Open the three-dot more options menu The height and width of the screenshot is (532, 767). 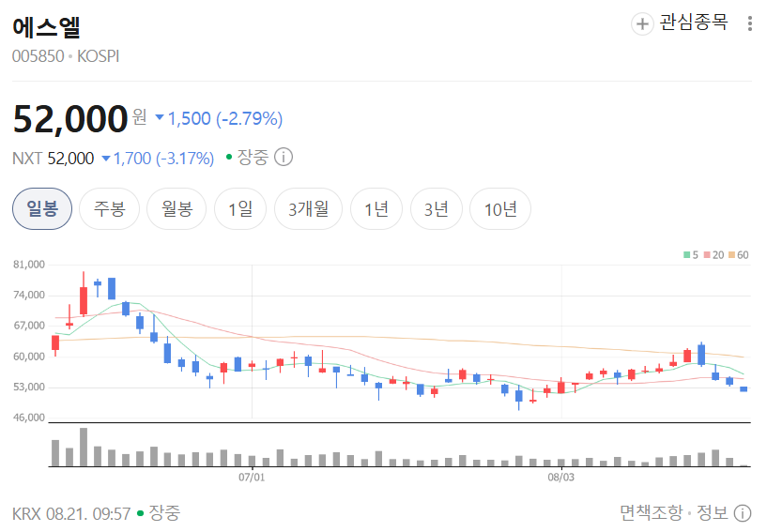click(x=749, y=23)
